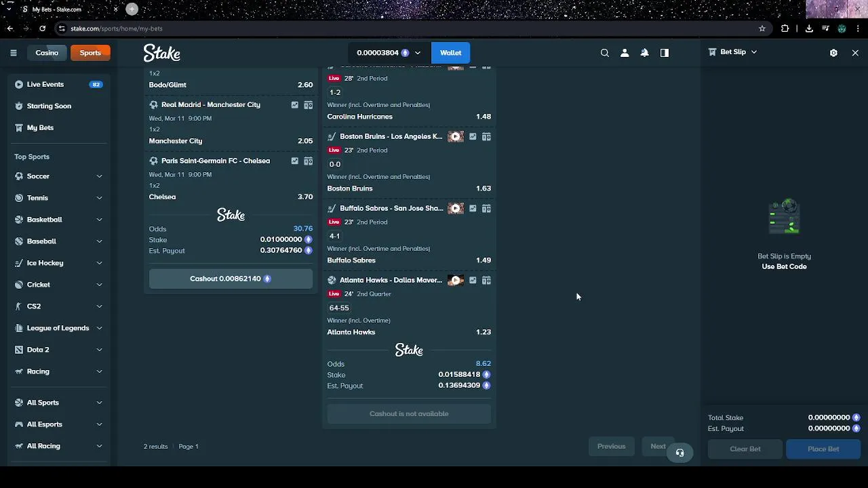Open stats chart for Boston Bruins match
868x488 pixels.
click(x=473, y=137)
